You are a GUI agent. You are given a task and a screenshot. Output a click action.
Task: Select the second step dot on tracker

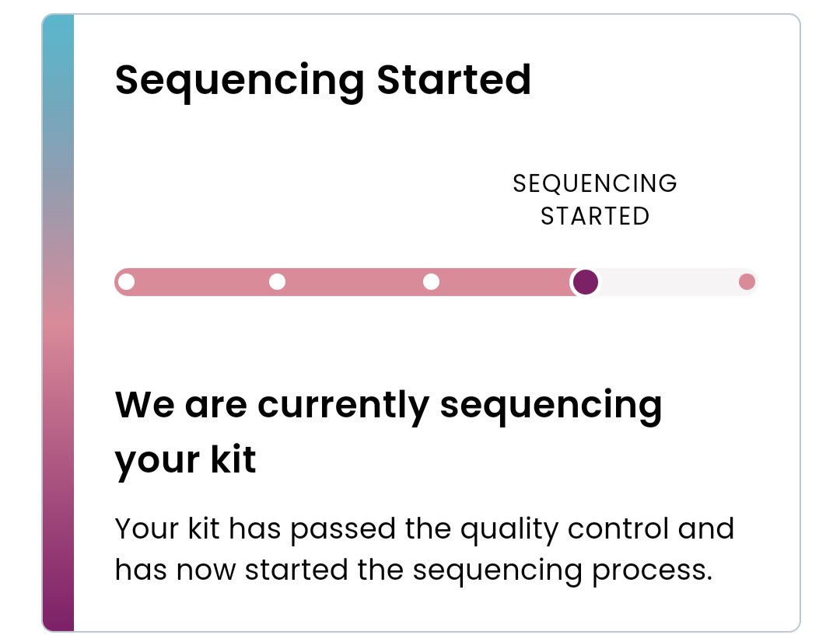click(x=277, y=281)
